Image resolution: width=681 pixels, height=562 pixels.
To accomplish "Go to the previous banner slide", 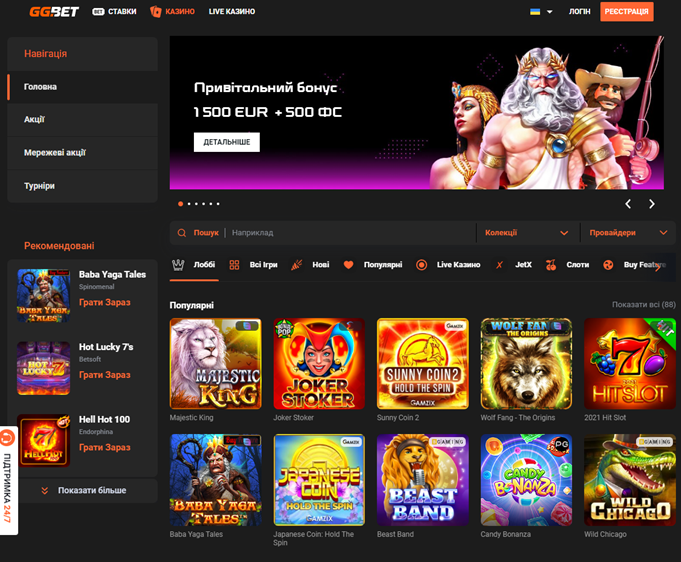I will pos(628,204).
